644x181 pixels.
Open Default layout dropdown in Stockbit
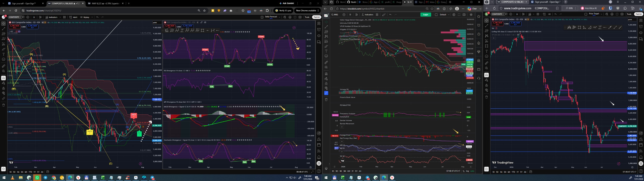click(x=449, y=15)
